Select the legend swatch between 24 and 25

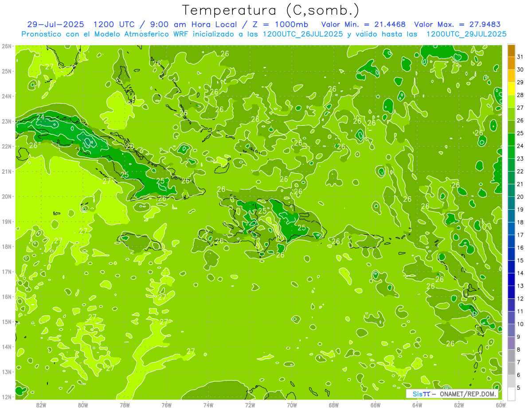511,140
